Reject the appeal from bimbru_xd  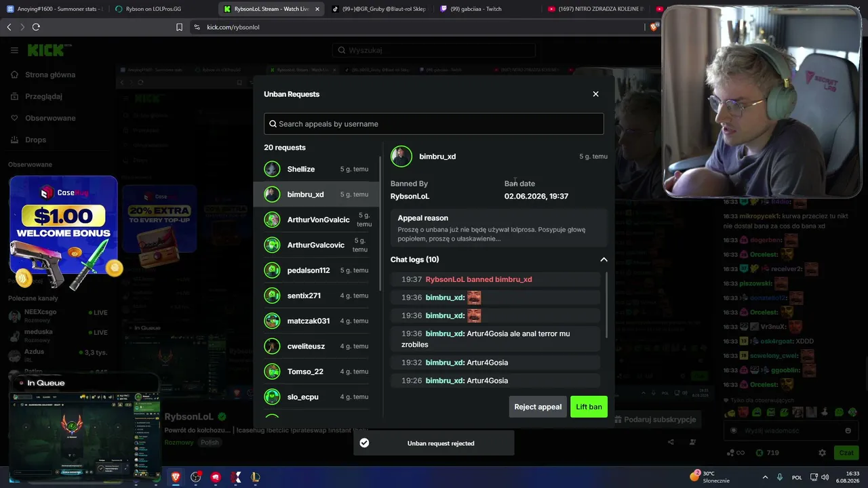coord(538,407)
